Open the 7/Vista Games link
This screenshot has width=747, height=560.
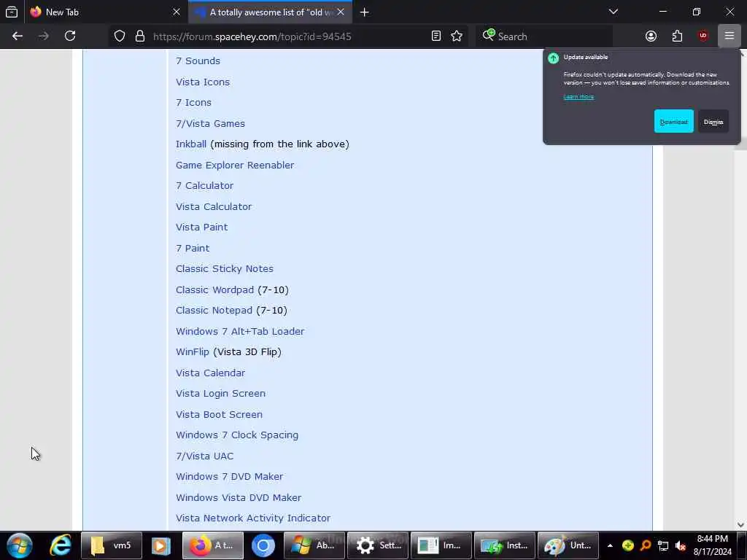pos(210,123)
